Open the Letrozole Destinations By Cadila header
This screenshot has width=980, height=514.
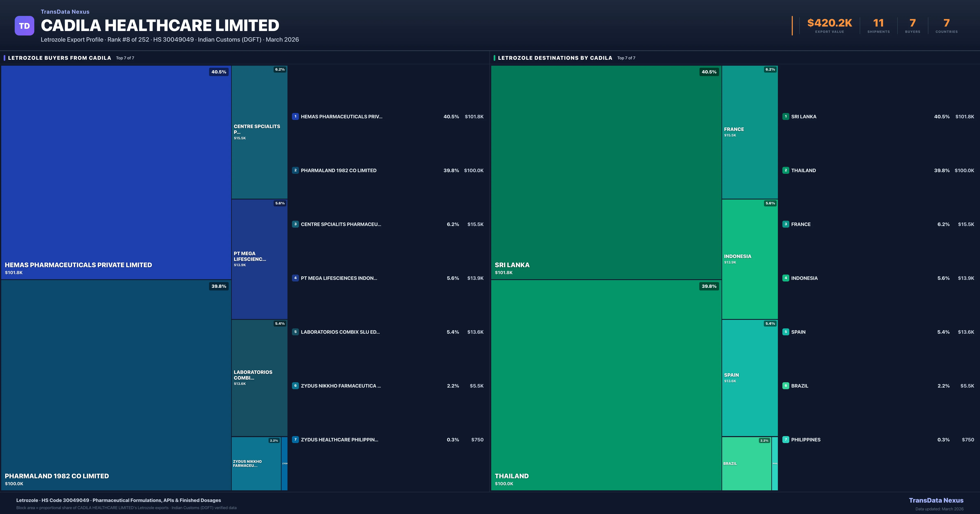tap(555, 58)
